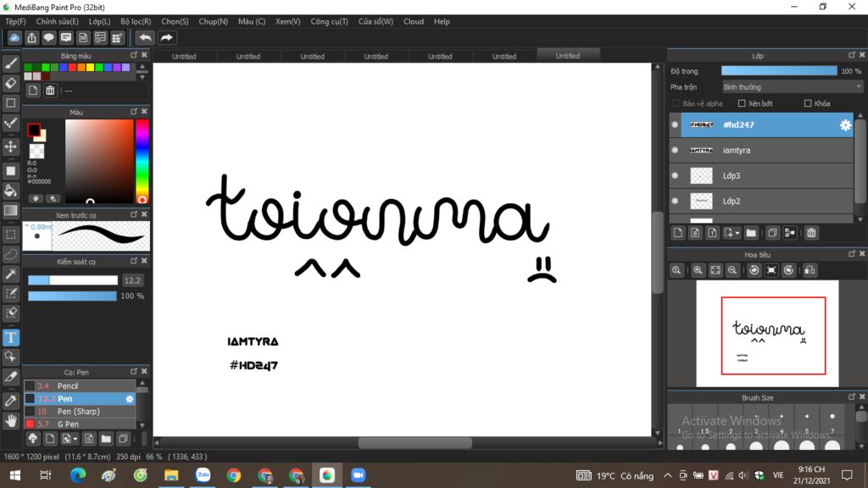Select the Pen (Sharp) brush

(81, 412)
